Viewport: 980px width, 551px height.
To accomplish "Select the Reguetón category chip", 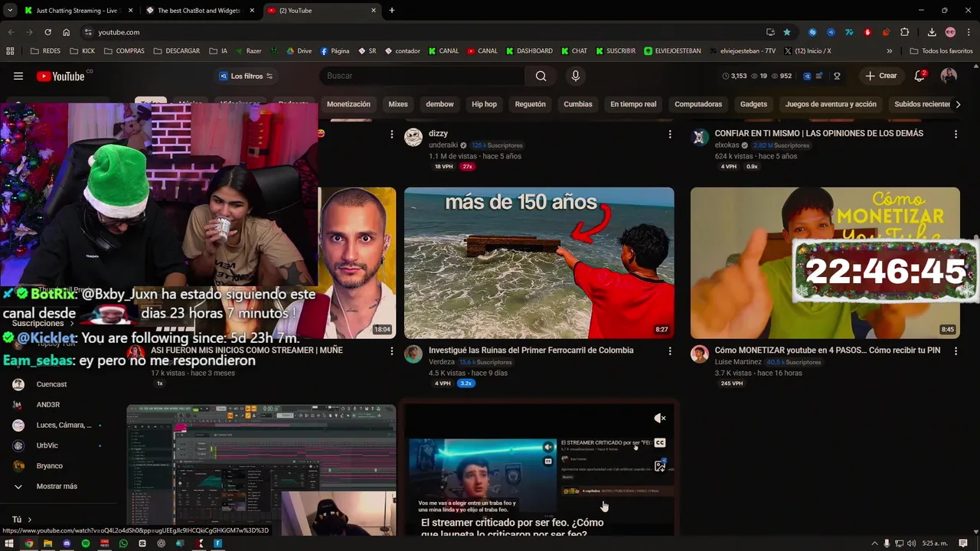I will point(531,104).
